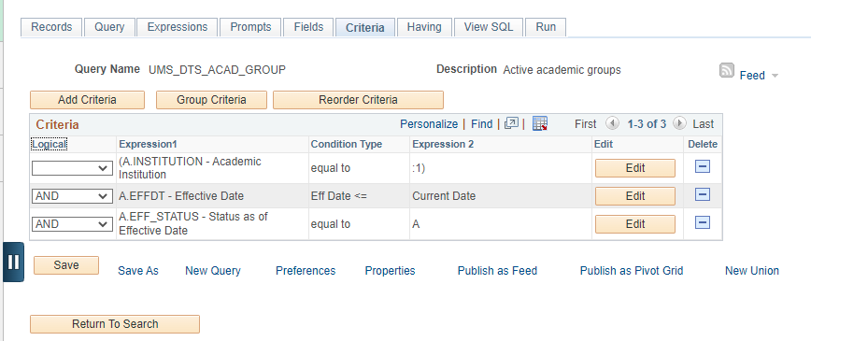This screenshot has height=341, width=868.
Task: Delete the A.EFFDT criteria row
Action: pyautogui.click(x=703, y=194)
